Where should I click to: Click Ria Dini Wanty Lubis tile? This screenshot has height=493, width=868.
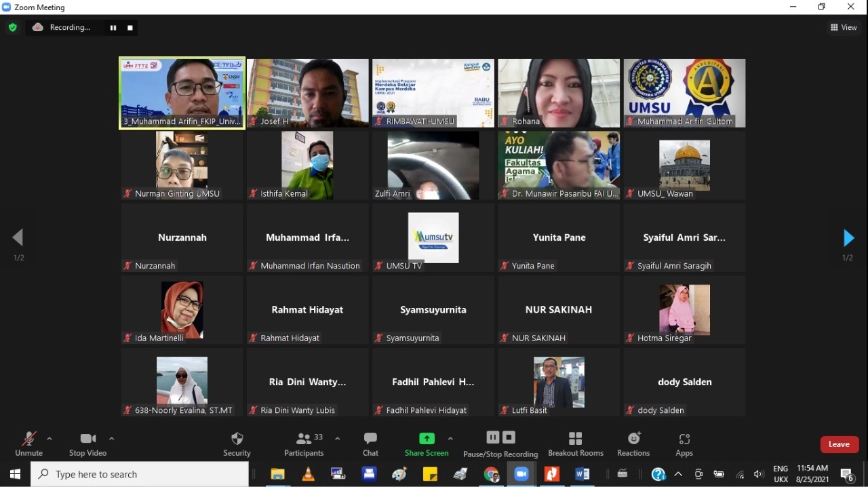coord(308,382)
